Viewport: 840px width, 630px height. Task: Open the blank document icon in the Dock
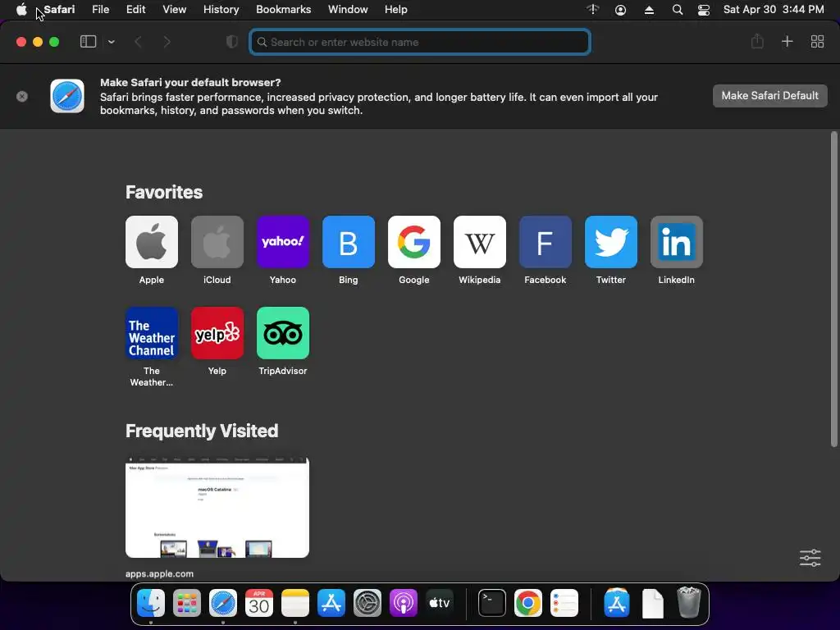click(652, 603)
